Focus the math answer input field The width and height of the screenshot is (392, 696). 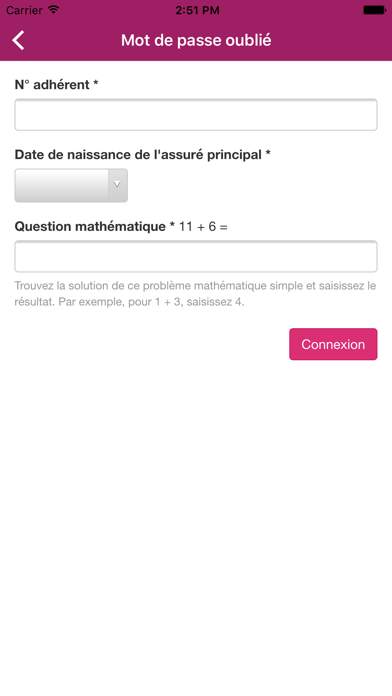[x=196, y=257]
